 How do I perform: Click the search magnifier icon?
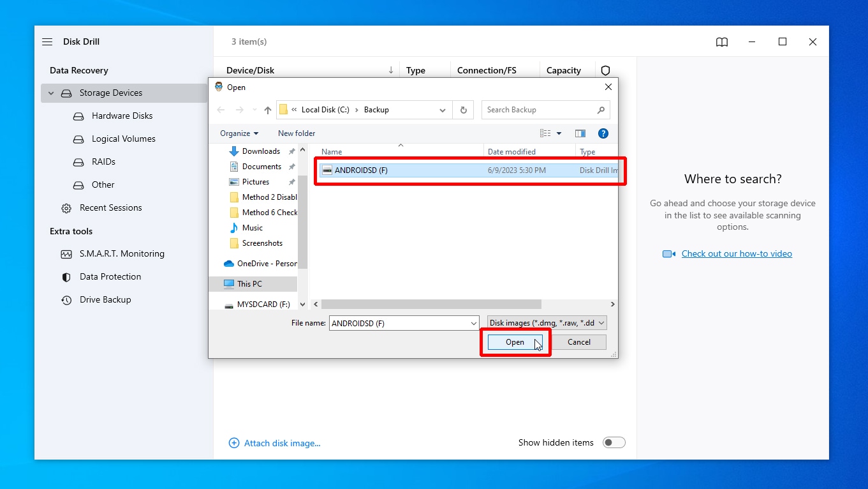(601, 110)
